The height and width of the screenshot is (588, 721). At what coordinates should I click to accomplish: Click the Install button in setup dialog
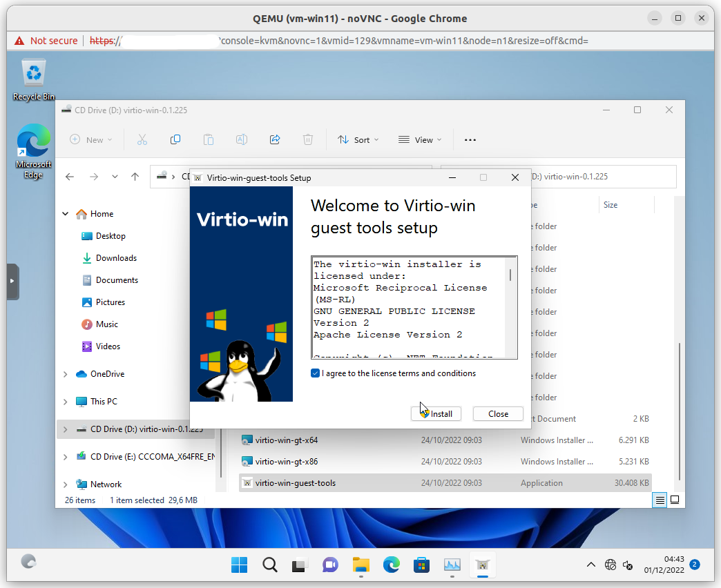click(x=436, y=414)
